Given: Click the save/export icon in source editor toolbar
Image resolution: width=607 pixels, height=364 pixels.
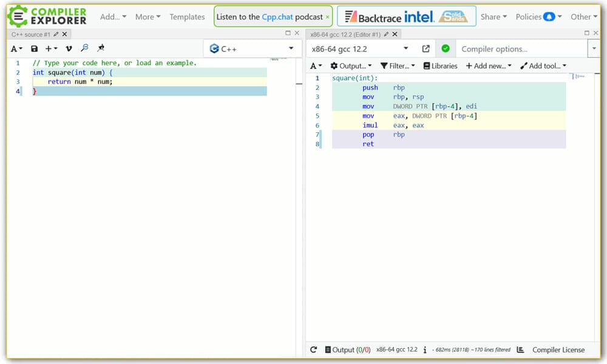Looking at the screenshot, I should pos(34,48).
